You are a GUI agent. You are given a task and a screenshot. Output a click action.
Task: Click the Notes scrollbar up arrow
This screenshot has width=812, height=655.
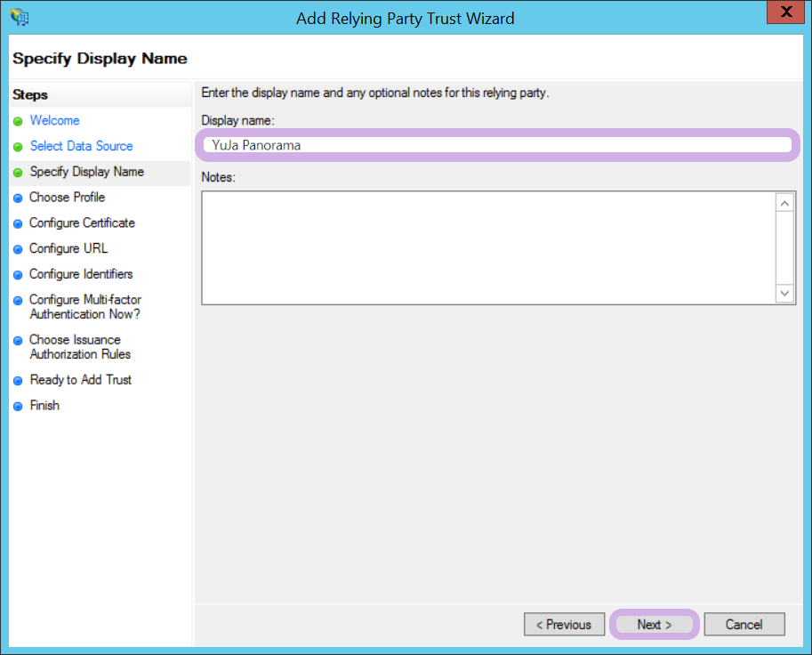pos(784,204)
